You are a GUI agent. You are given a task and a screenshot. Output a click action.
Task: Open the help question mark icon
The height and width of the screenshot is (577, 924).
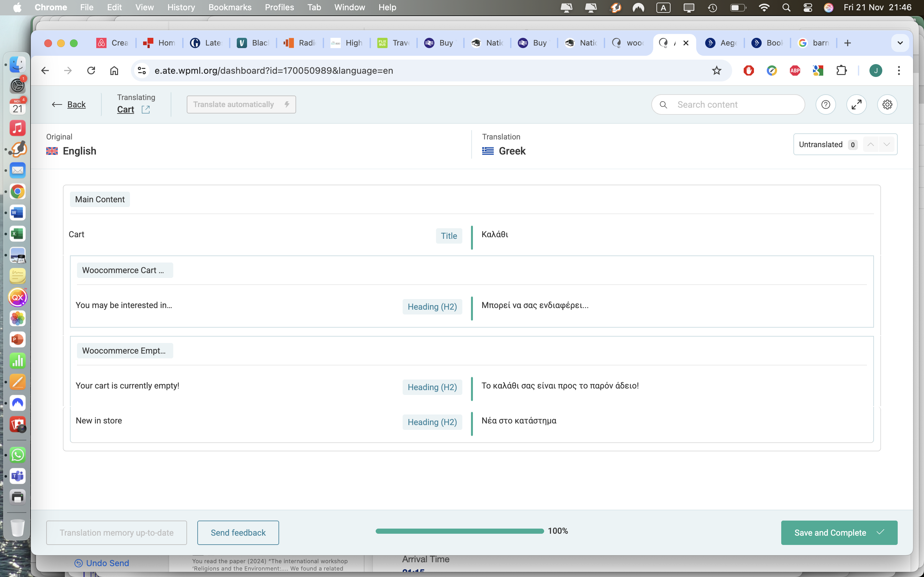(826, 105)
